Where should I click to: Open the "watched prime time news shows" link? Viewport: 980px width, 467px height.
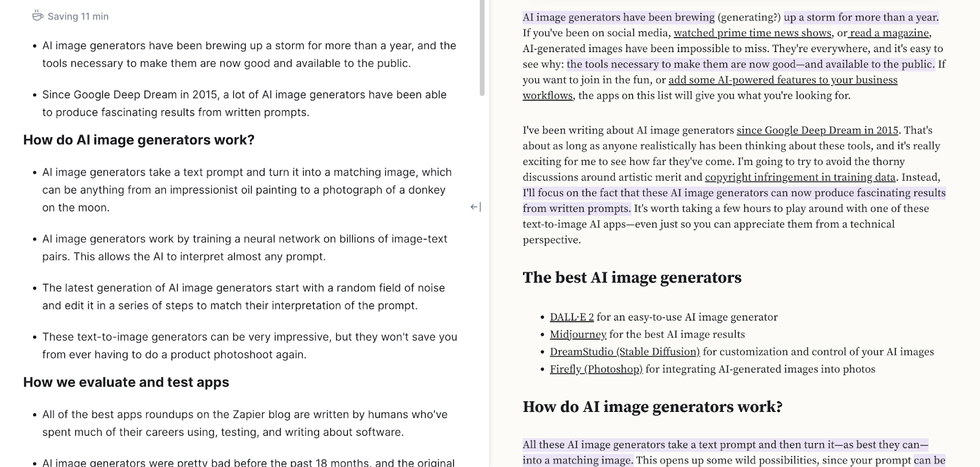tap(752, 33)
